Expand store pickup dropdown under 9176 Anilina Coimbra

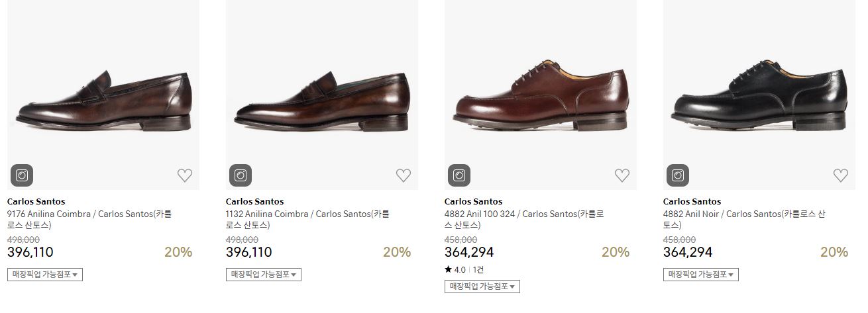(x=44, y=274)
